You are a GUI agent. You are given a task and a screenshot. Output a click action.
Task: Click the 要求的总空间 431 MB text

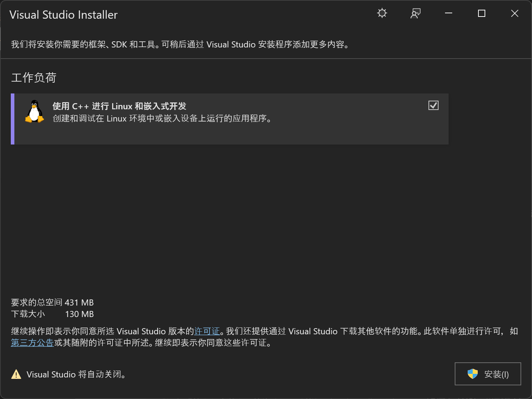[x=52, y=302]
